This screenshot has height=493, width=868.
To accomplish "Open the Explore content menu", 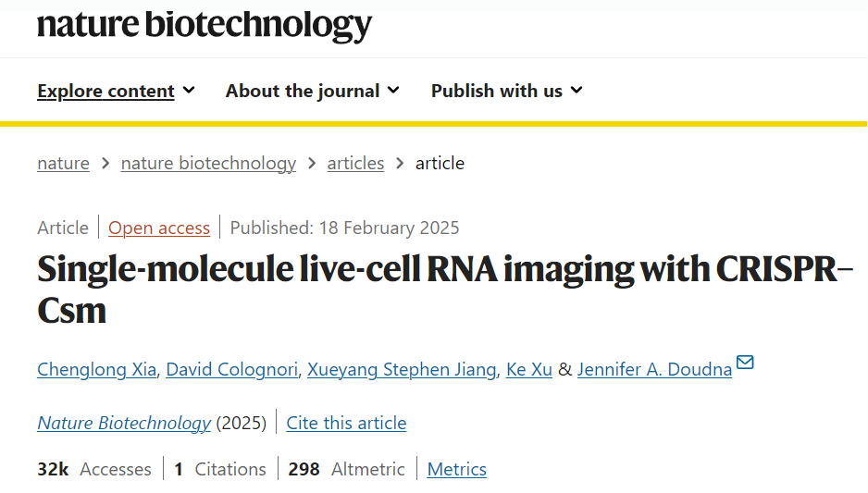I will 105,91.
